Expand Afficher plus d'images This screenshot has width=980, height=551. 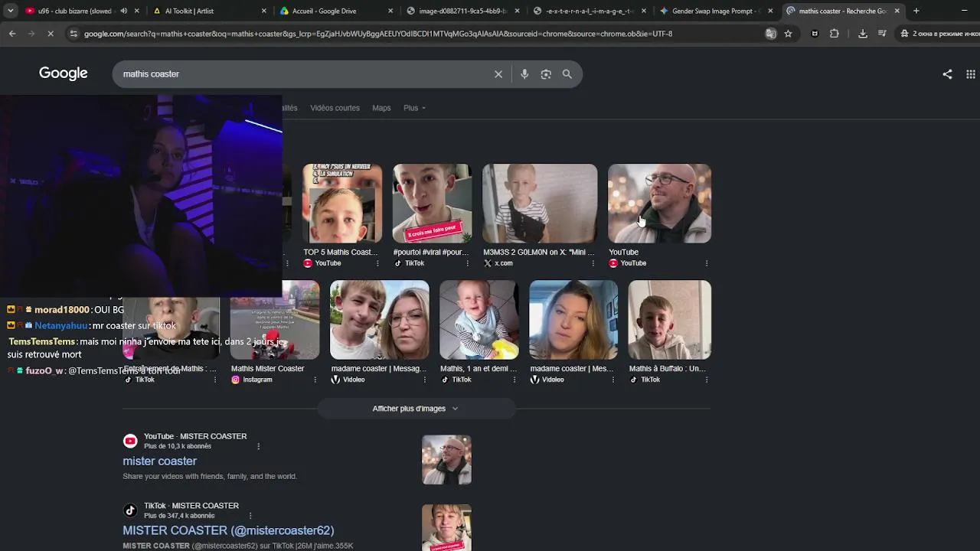(x=416, y=409)
